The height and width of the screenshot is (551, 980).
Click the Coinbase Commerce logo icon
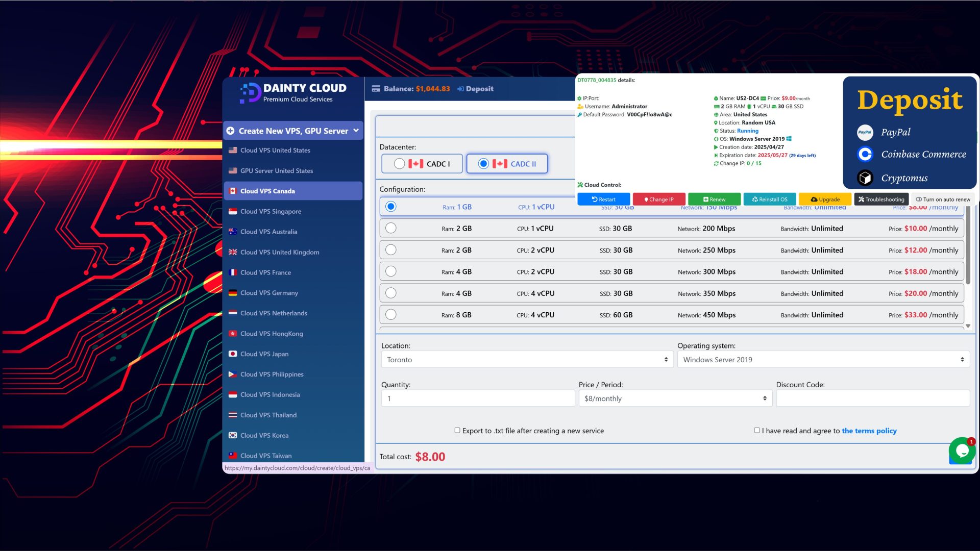[x=865, y=154]
